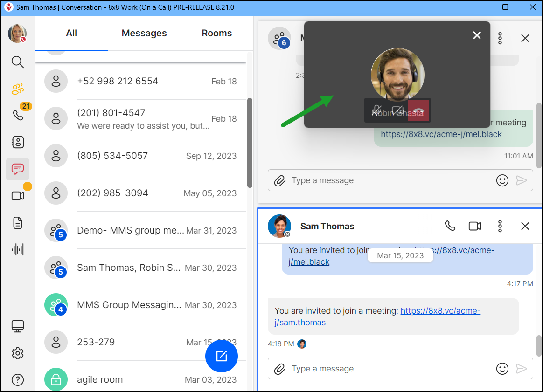Click Sam Thomas avatar in chat header
Screen dimensions: 543x392
click(x=279, y=226)
